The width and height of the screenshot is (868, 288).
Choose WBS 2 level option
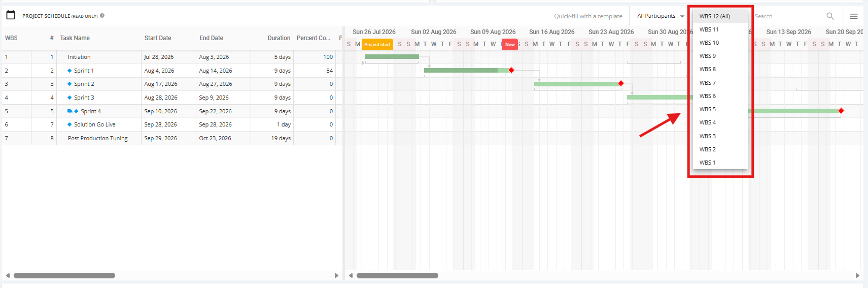(720, 149)
